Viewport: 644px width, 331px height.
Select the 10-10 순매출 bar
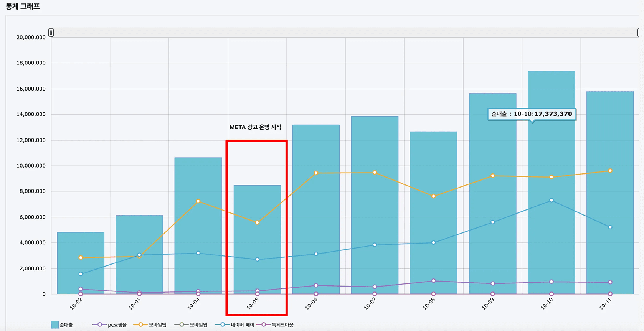[551, 183]
